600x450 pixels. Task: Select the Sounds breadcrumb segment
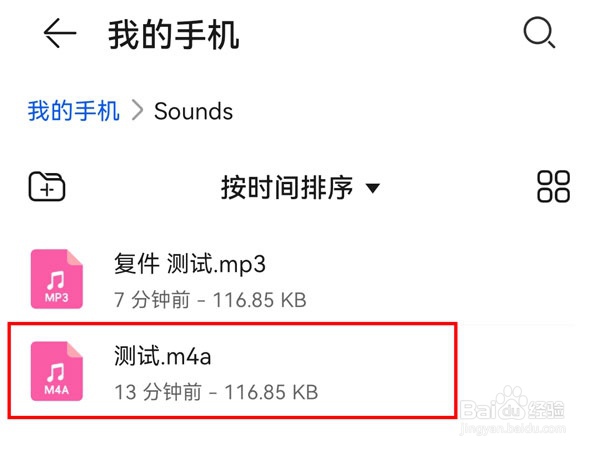pos(194,111)
